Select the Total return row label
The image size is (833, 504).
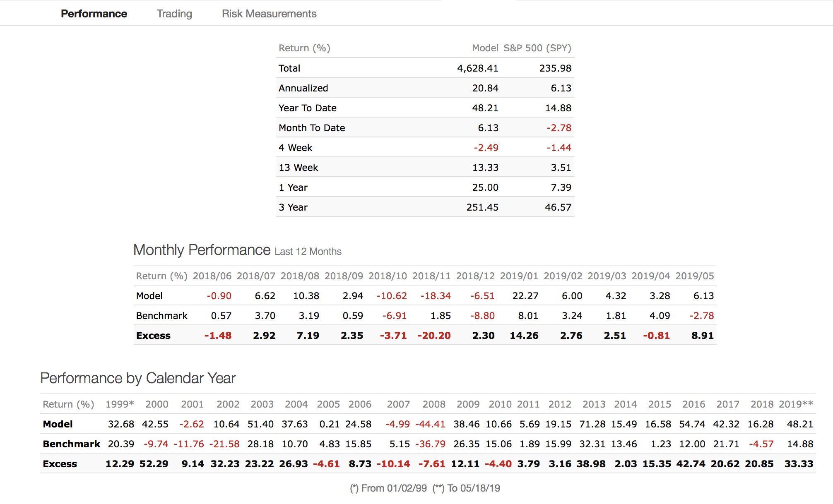[x=289, y=68]
